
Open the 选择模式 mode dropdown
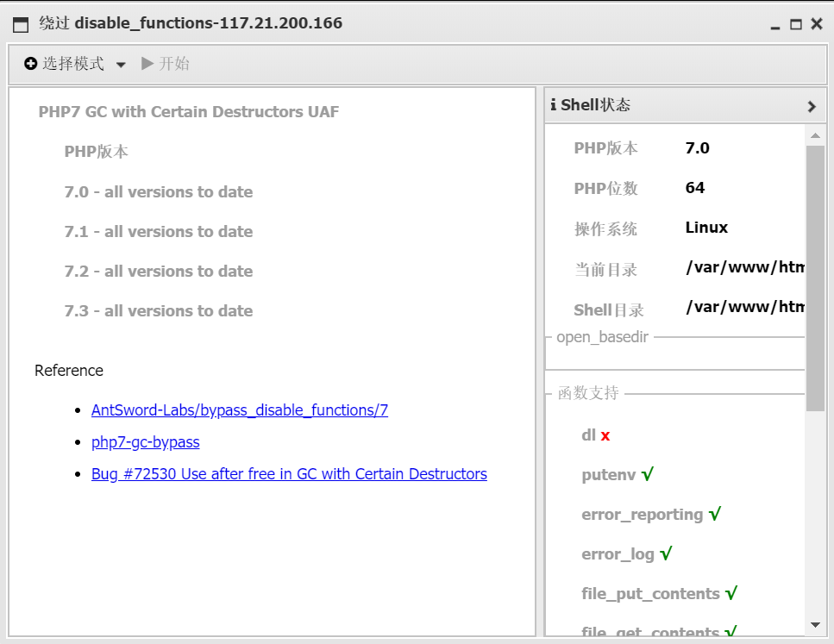tap(75, 64)
